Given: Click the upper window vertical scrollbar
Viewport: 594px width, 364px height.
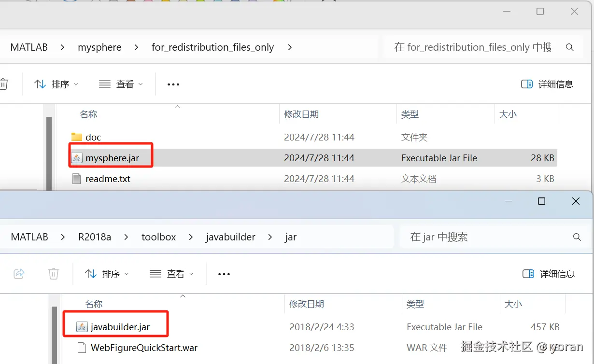Looking at the screenshot, I should point(49,153).
